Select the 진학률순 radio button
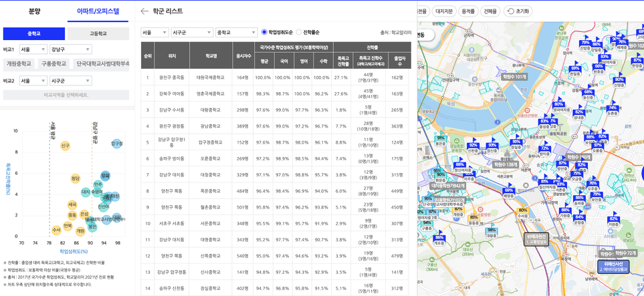The width and height of the screenshot is (644, 296). 298,32
